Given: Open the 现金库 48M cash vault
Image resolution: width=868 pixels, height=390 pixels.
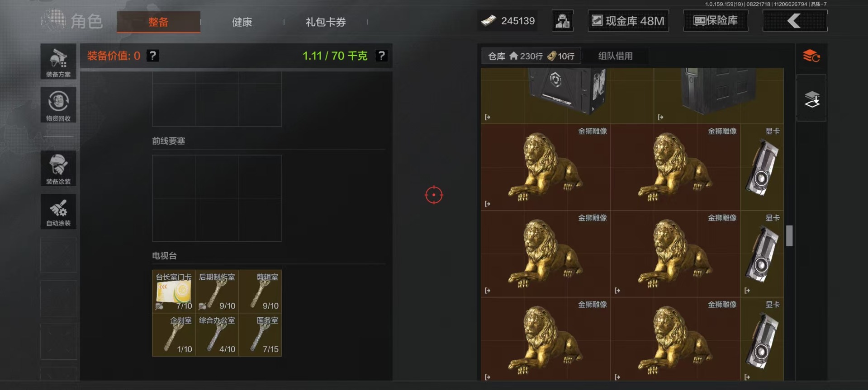Looking at the screenshot, I should point(628,21).
